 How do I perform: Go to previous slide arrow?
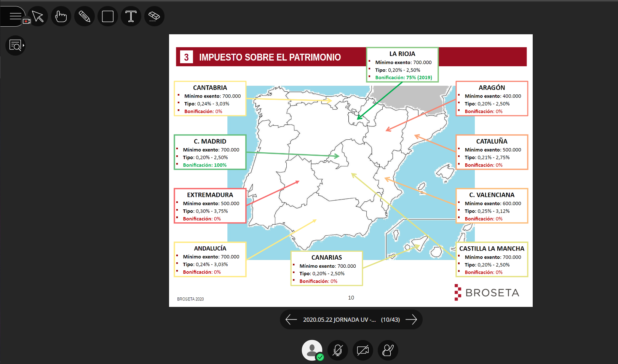[x=291, y=319]
